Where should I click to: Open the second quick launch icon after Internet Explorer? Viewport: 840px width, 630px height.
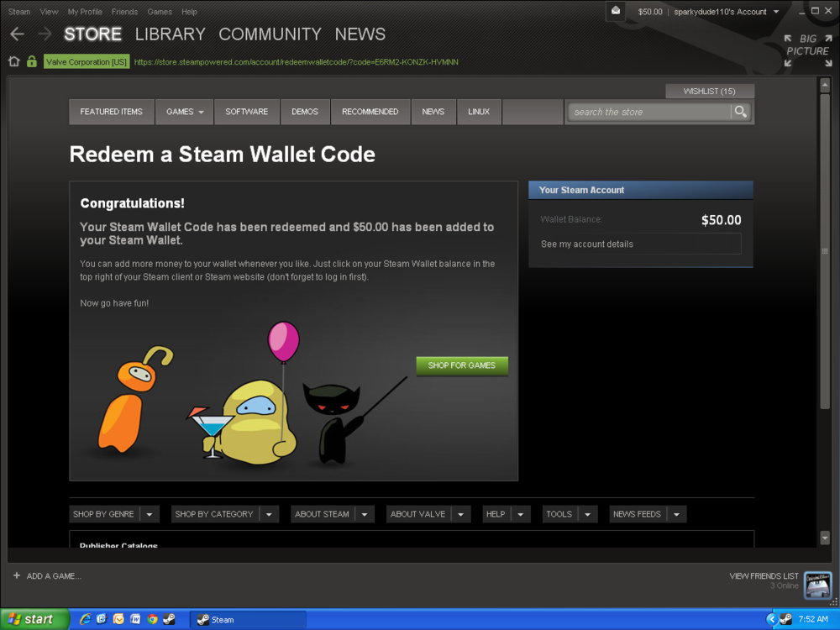pos(102,619)
